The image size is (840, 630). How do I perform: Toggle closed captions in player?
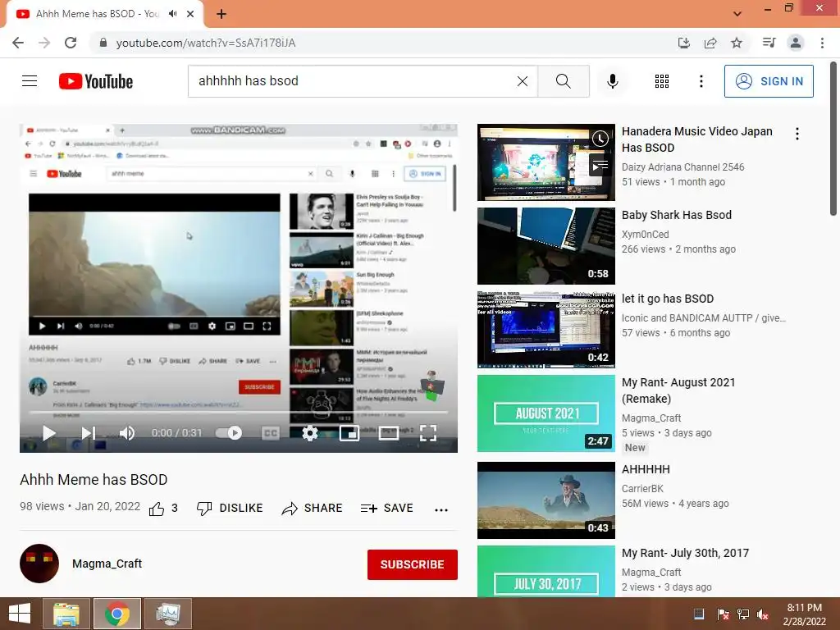(x=271, y=433)
